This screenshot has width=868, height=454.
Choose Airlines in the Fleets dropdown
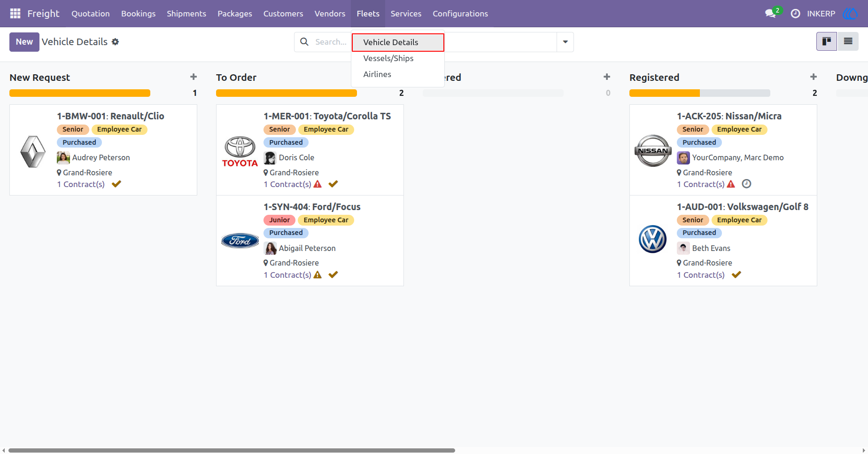pyautogui.click(x=398, y=74)
